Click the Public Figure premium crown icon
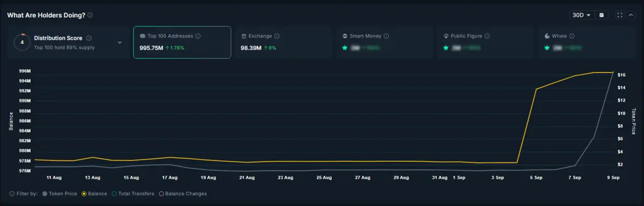Image resolution: width=644 pixels, height=206 pixels. [446, 48]
